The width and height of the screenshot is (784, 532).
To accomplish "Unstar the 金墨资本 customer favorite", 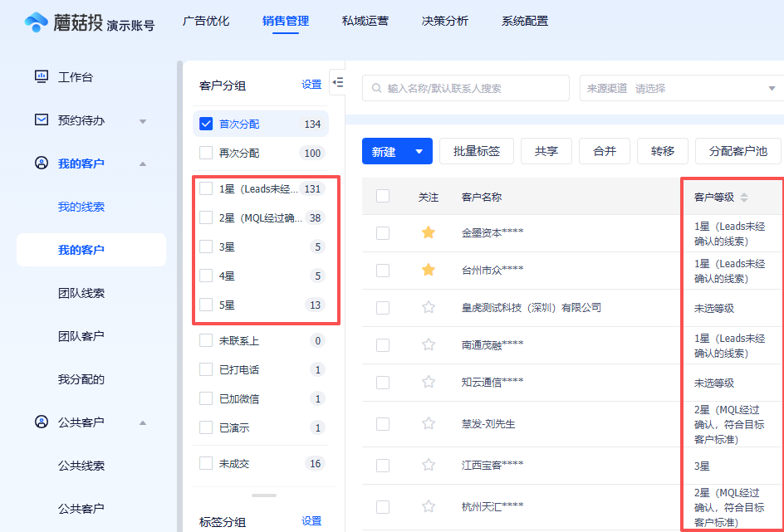I will [x=429, y=232].
